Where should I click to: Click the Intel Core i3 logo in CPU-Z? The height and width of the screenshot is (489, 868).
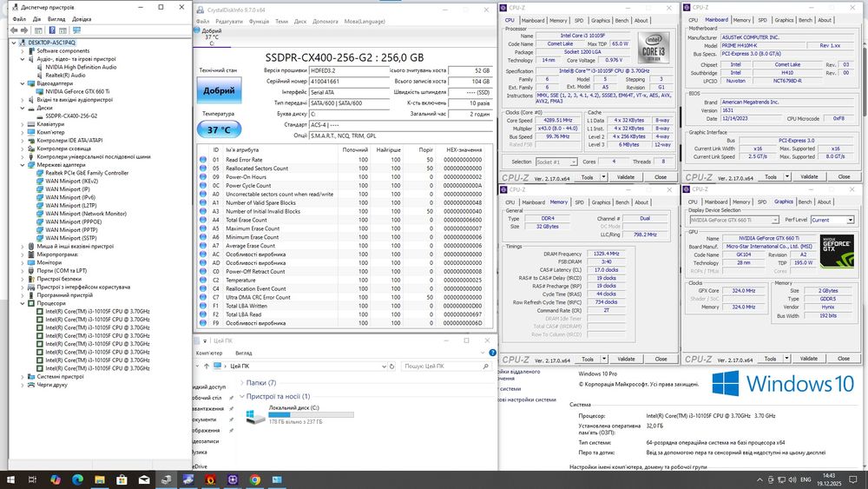pos(654,48)
